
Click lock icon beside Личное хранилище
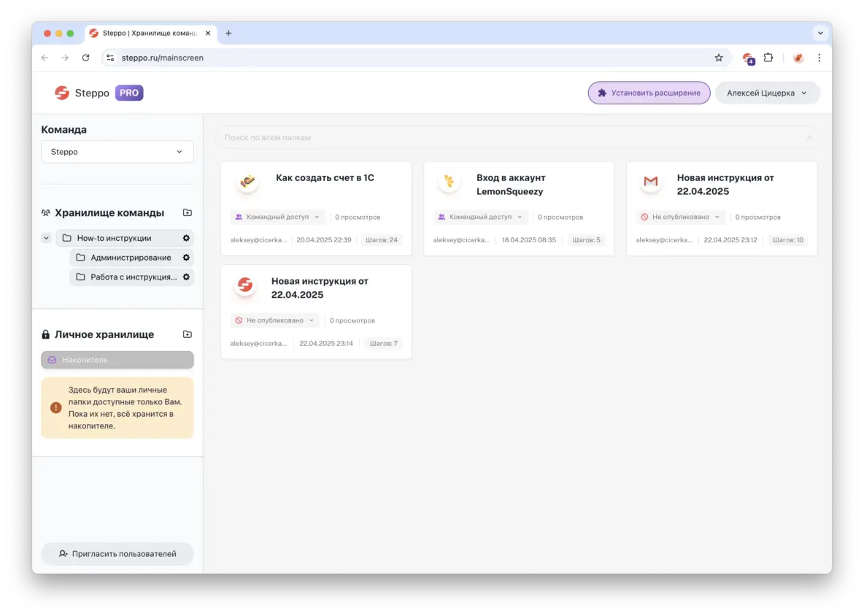(46, 334)
